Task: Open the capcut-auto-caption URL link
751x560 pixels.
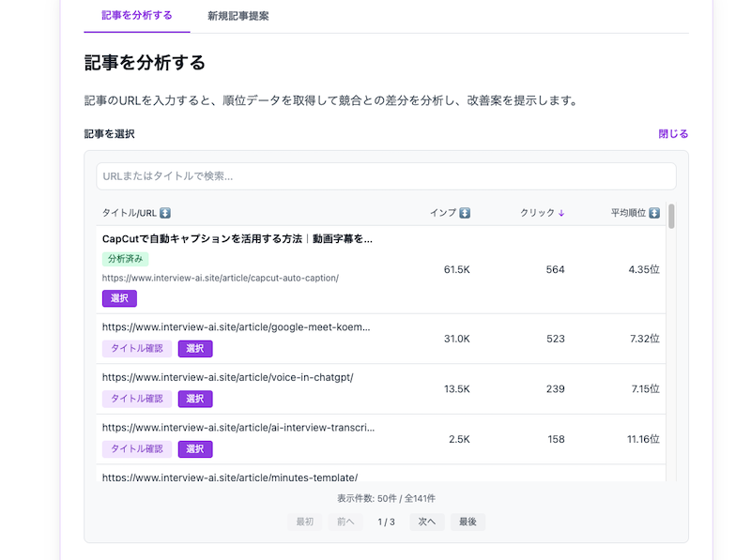Action: (x=220, y=278)
